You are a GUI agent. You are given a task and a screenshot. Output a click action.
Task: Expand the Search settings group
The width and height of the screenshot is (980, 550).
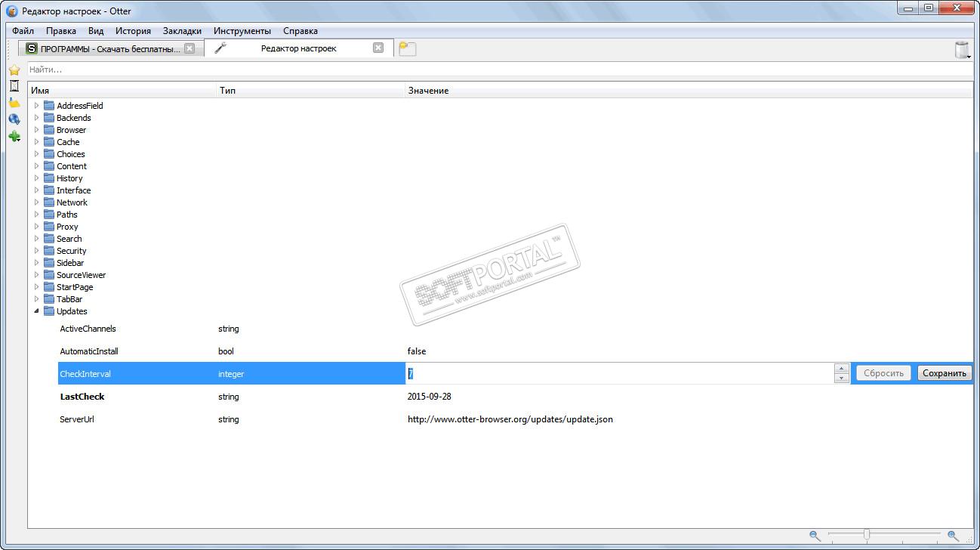pyautogui.click(x=36, y=239)
